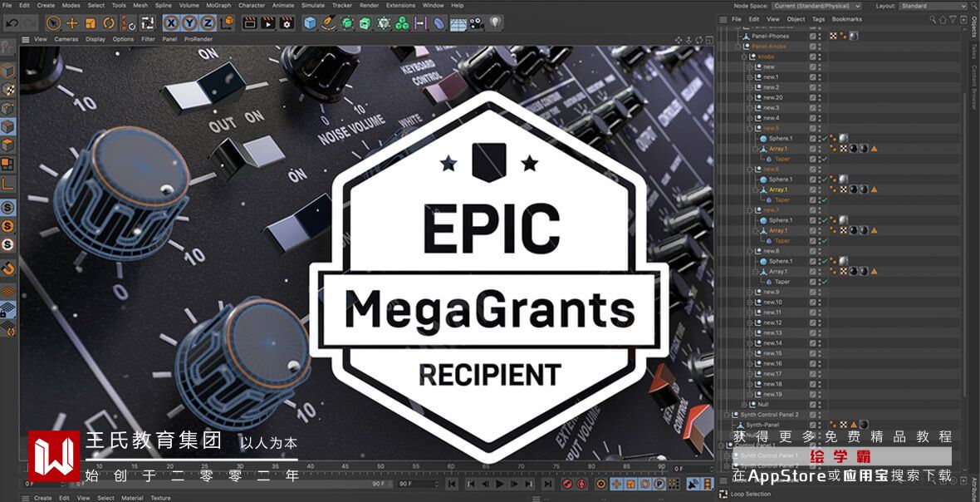
Task: Open viewport ProRender menu
Action: [198, 39]
